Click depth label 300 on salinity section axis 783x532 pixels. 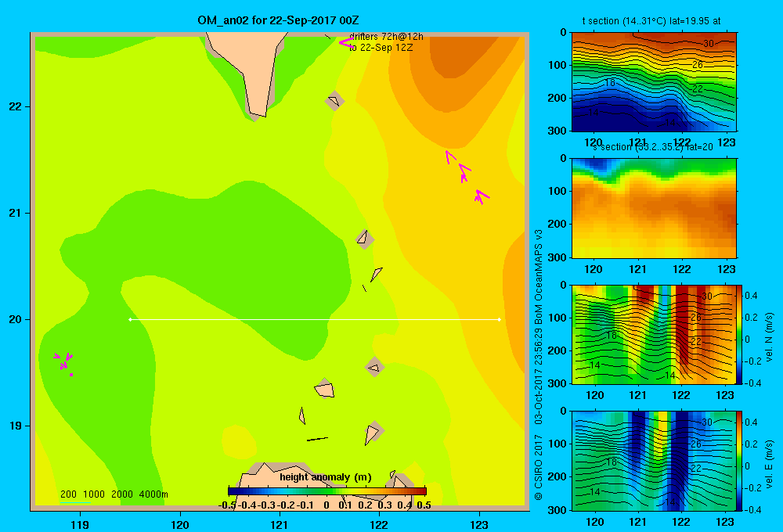pyautogui.click(x=557, y=257)
